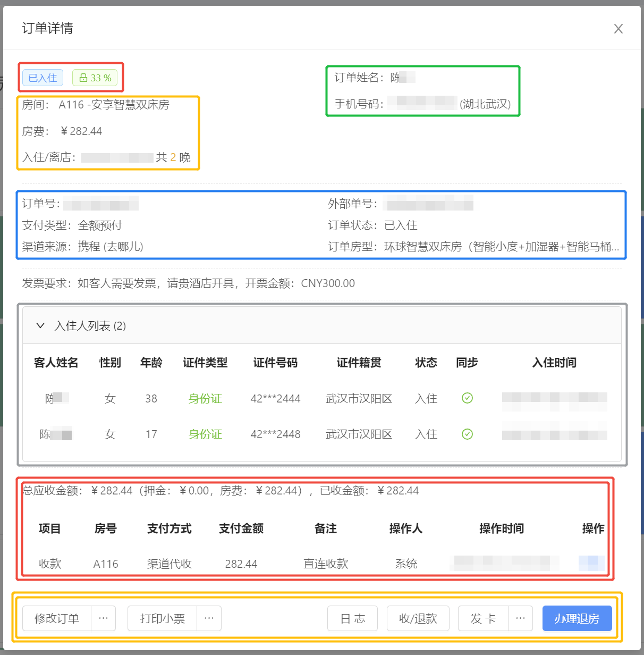Collapse the 入住人列表 (2) panel chevron
Viewport: 644px width, 655px height.
(x=40, y=325)
